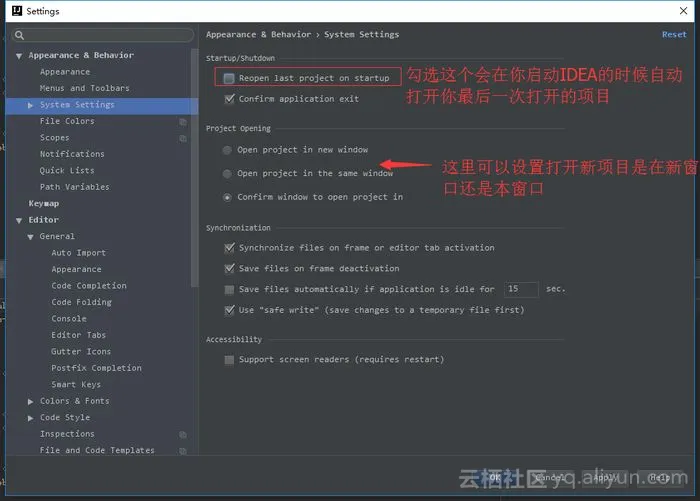
Task: Open Code Folding settings
Action: point(81,302)
